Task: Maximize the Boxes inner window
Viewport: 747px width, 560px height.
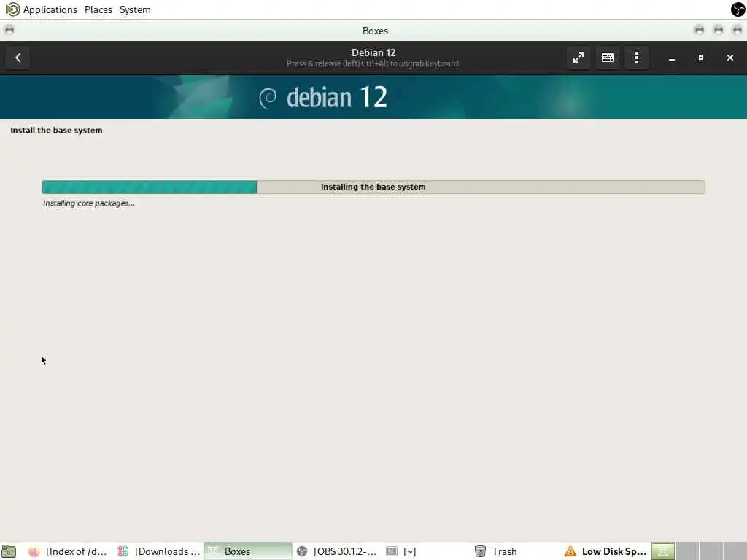Action: (700, 58)
